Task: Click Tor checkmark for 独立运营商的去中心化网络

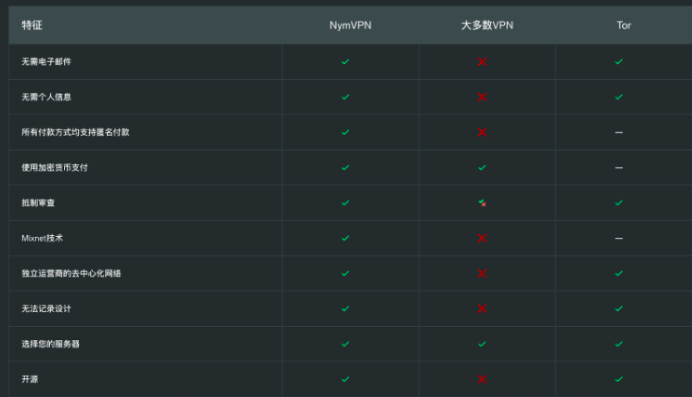Action: click(619, 273)
